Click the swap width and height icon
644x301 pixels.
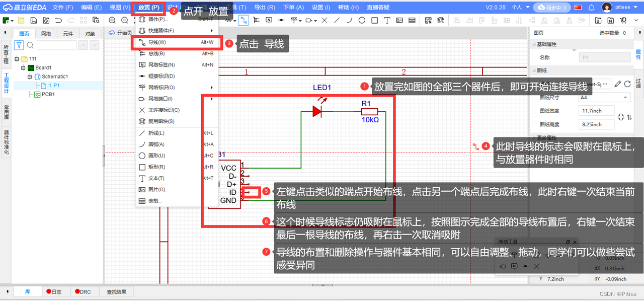tap(629, 117)
